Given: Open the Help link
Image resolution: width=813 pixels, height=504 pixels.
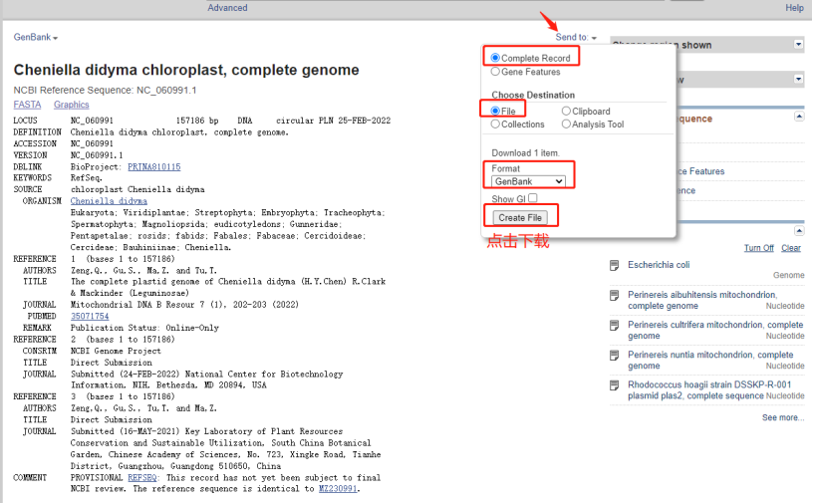Looking at the screenshot, I should (x=794, y=8).
